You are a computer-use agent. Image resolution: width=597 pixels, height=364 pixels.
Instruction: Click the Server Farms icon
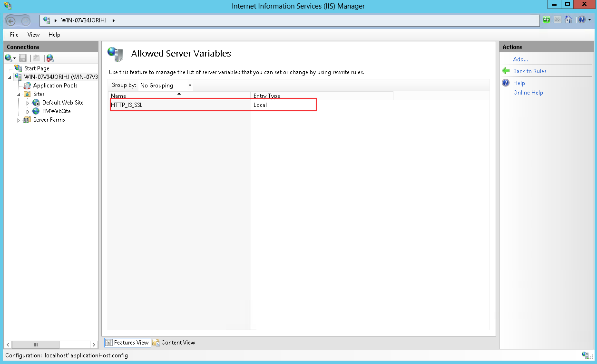pos(27,120)
